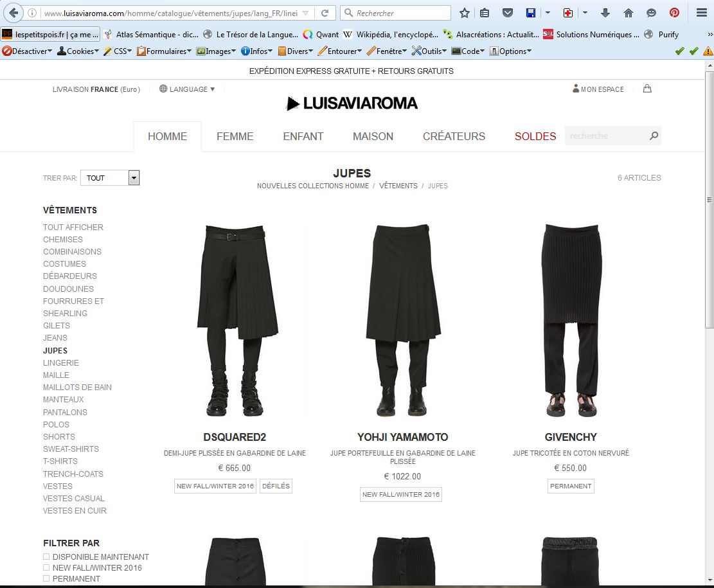The image size is (714, 588).
Task: Open the CSS developer toolbar menu
Action: tap(118, 51)
